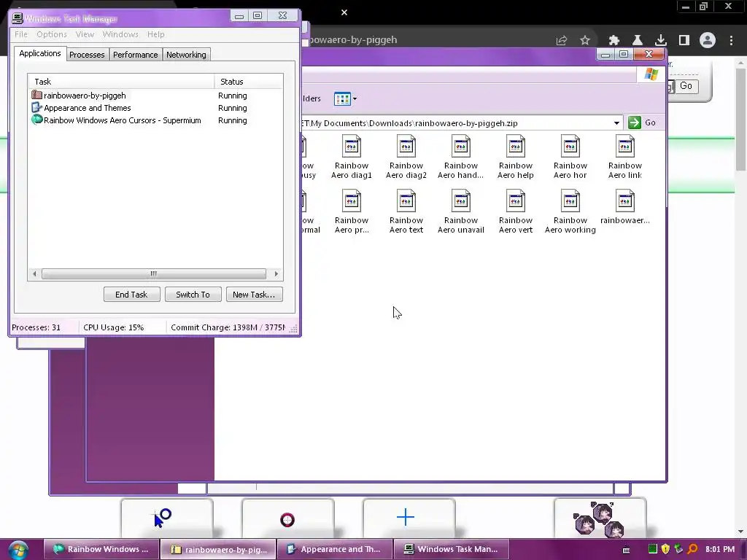Screen dimensions: 747x560
Task: Open the Rainbow Aero hand cursor file
Action: pos(461,157)
